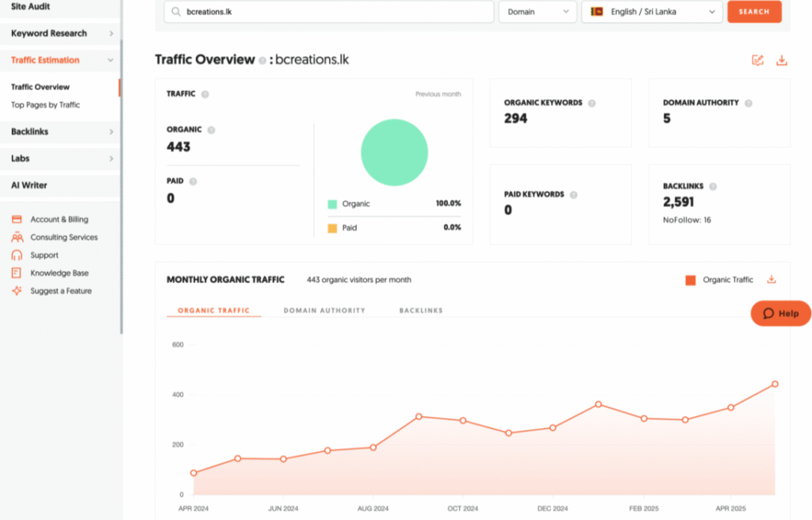The image size is (812, 520).
Task: Click the edit report icon near the title
Action: [x=757, y=60]
